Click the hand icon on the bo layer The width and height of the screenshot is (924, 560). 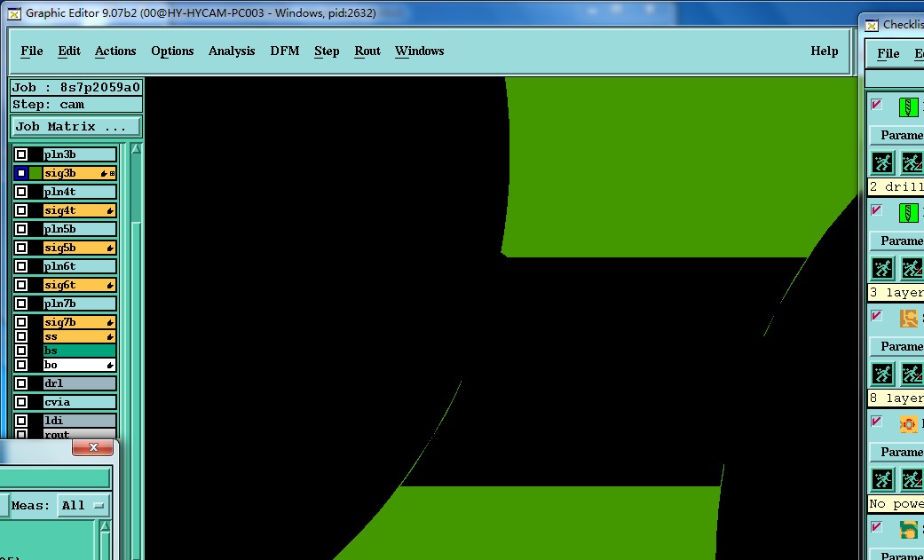coord(110,366)
